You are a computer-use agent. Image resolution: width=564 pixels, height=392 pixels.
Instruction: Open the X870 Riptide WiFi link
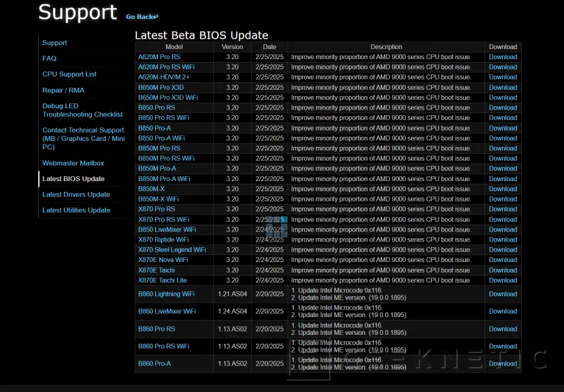(164, 240)
